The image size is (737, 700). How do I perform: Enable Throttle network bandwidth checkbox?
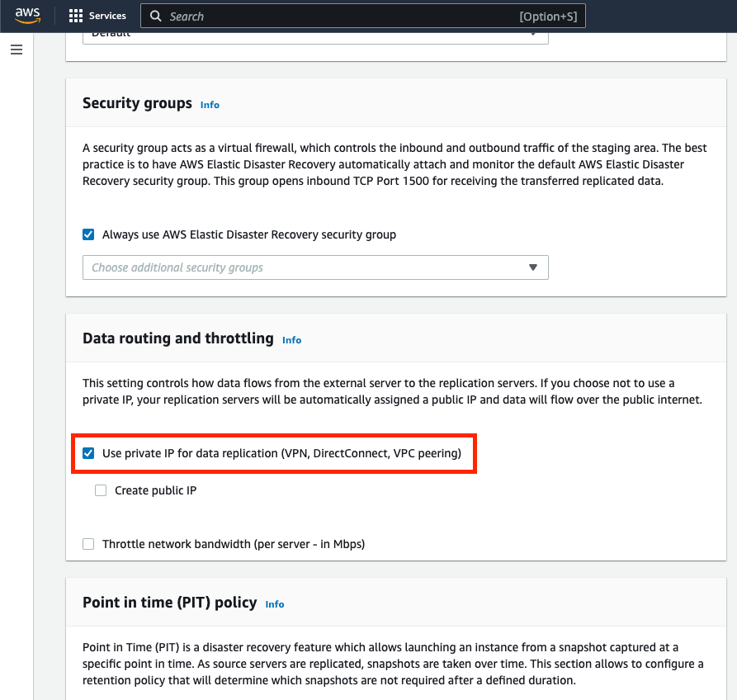[88, 544]
